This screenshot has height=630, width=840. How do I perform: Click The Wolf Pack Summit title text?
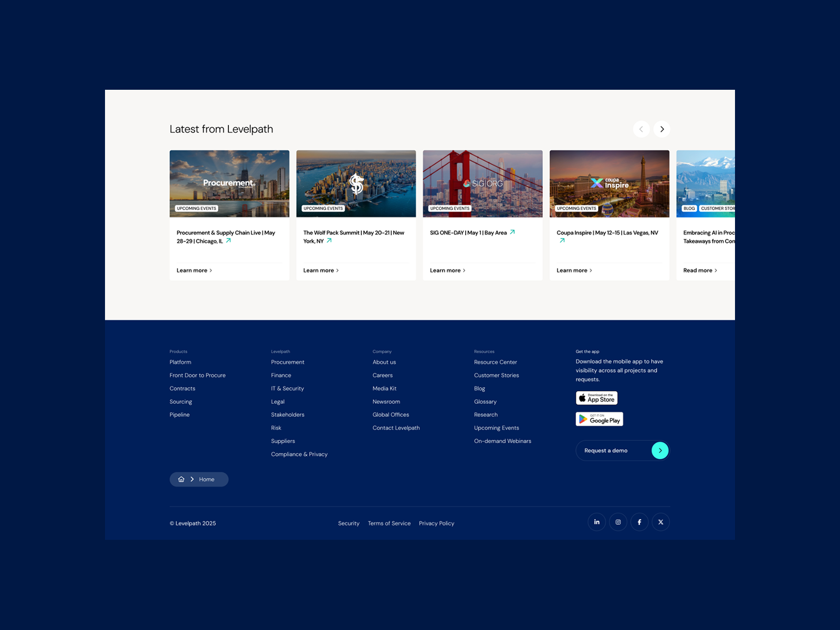(x=354, y=237)
